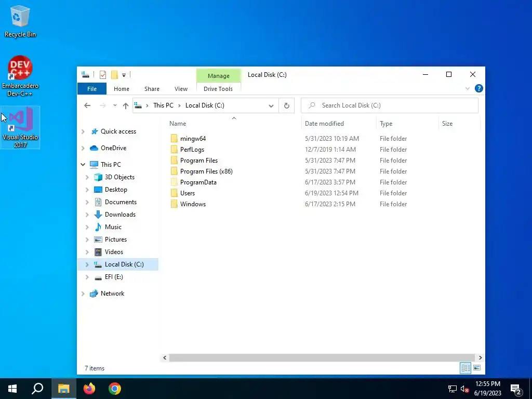532x399 pixels.
Task: Open Customize Quick Access Toolbar dropdown
Action: 124,75
